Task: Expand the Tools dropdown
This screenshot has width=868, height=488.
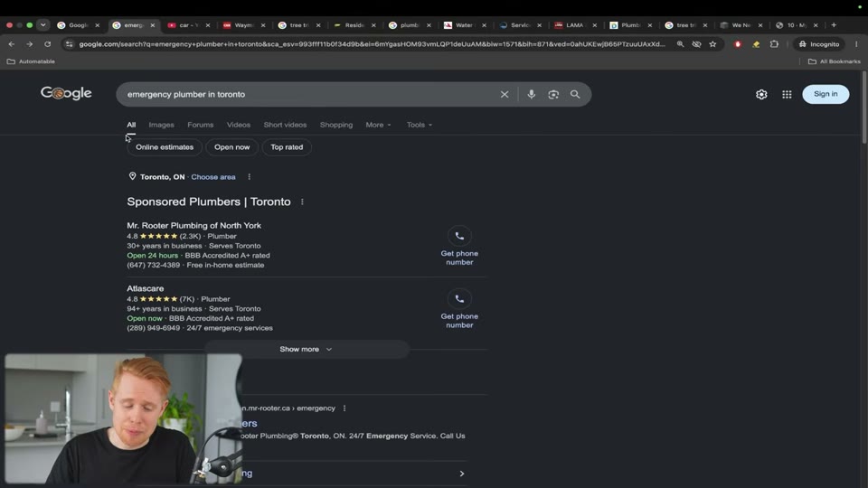Action: pos(419,125)
